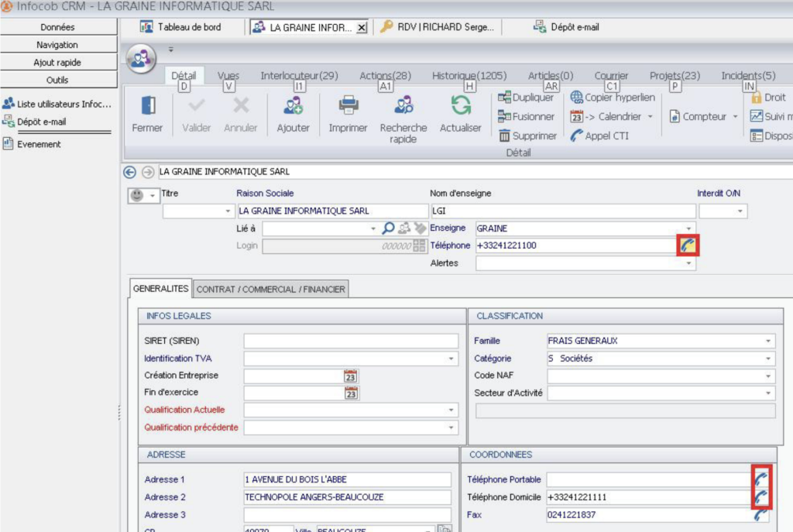Click the magnifier icon next to Lié à
Screen dimensions: 793x532
(x=388, y=228)
